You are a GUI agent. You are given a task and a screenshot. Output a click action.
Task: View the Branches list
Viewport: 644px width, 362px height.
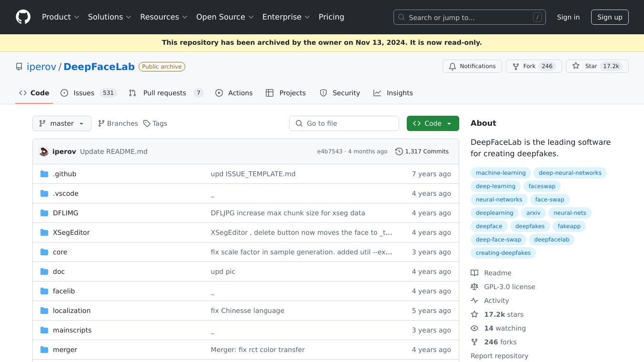click(x=118, y=123)
